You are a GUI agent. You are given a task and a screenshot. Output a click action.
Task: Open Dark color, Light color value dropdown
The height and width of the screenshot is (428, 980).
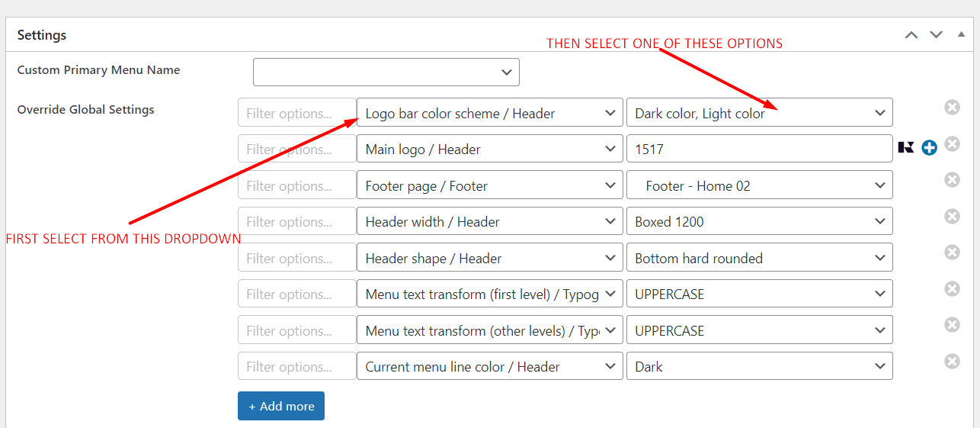click(x=759, y=113)
